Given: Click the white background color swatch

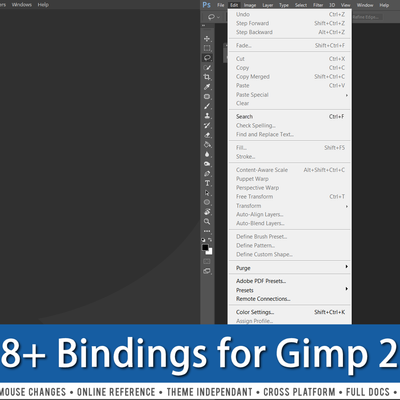Looking at the screenshot, I should coord(210,252).
